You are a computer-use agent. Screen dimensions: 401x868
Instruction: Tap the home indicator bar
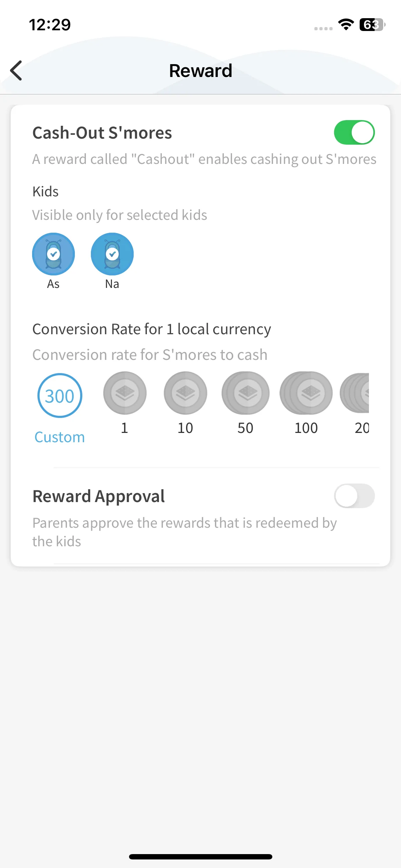coord(200,857)
